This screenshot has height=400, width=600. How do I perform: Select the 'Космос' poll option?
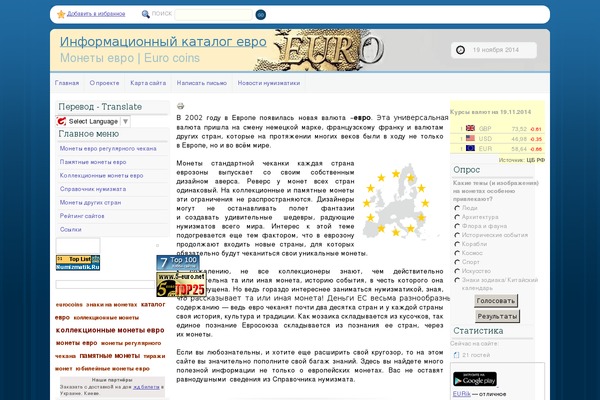(x=457, y=253)
